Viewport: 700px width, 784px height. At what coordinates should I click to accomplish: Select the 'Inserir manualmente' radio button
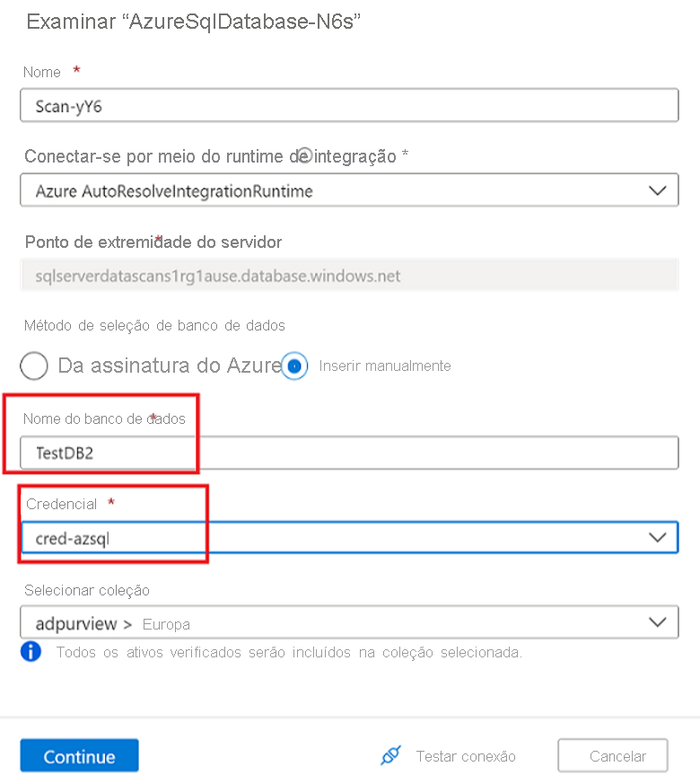296,366
